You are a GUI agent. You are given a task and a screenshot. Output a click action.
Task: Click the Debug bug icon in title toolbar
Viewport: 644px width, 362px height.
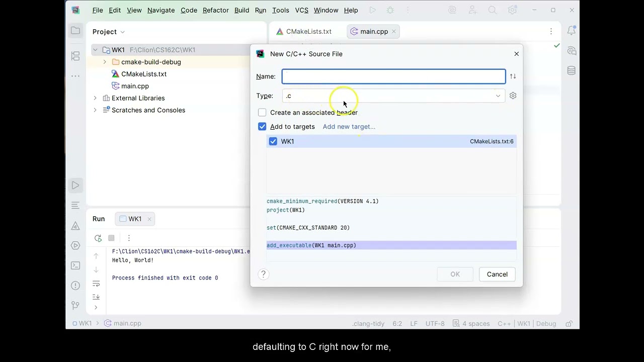390,10
